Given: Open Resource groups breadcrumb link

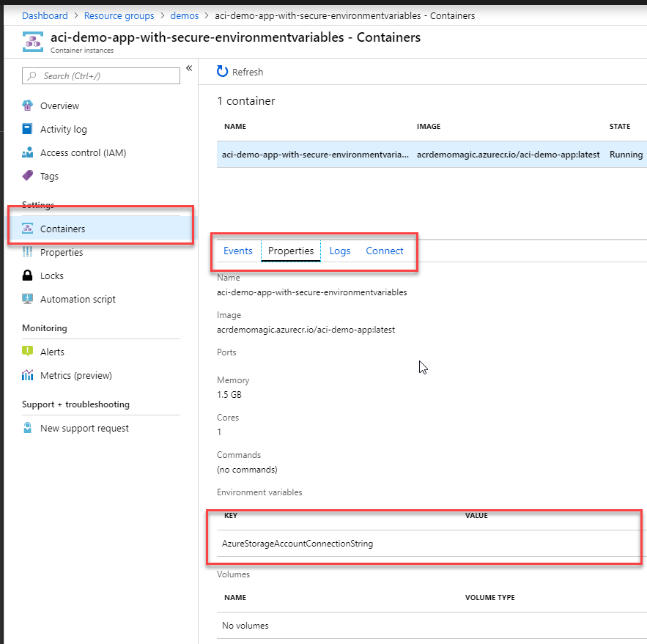Looking at the screenshot, I should coord(119,15).
